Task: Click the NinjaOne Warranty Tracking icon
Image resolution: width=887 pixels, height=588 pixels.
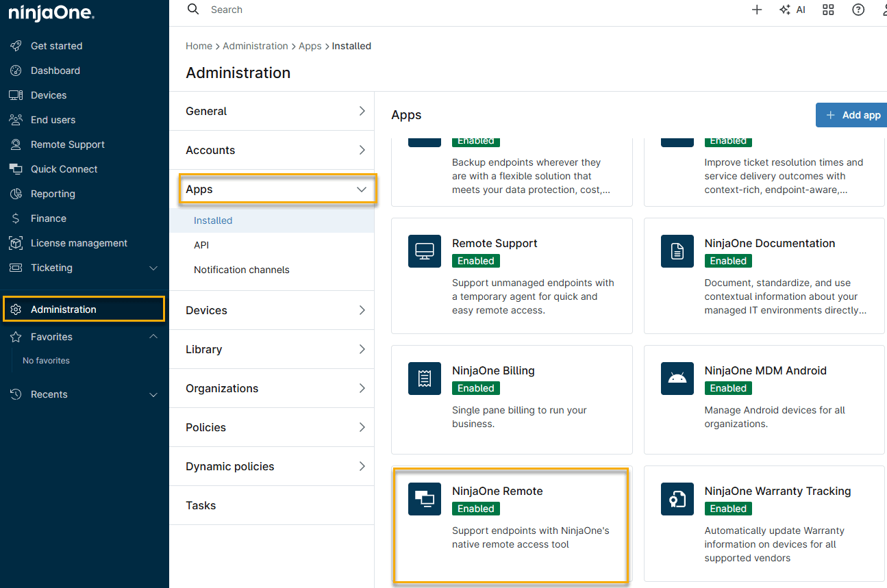Action: [677, 499]
